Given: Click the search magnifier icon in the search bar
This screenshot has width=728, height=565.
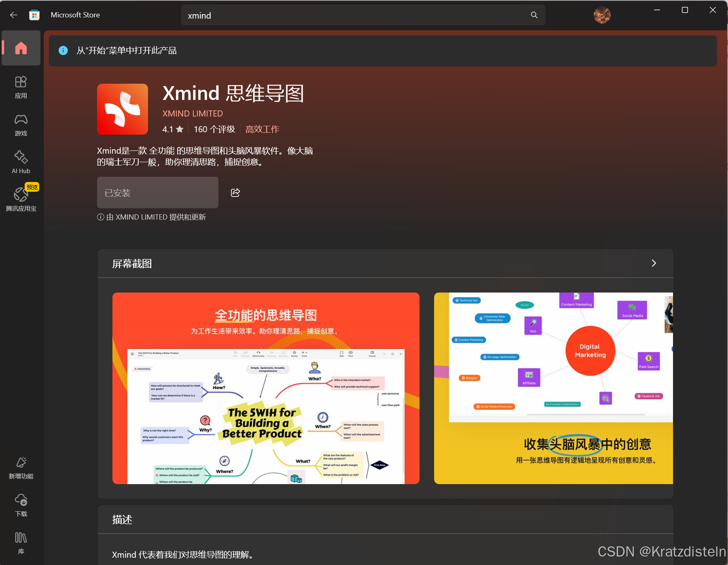Looking at the screenshot, I should click(533, 15).
